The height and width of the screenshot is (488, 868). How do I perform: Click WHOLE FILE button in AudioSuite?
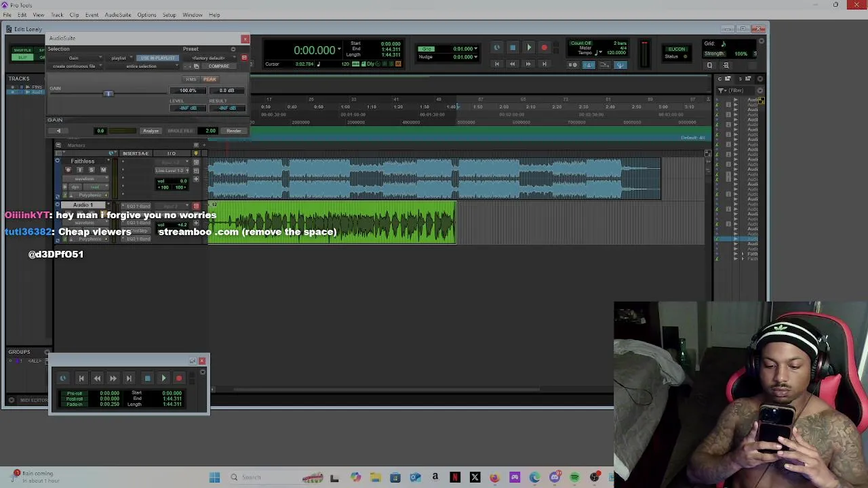[180, 131]
